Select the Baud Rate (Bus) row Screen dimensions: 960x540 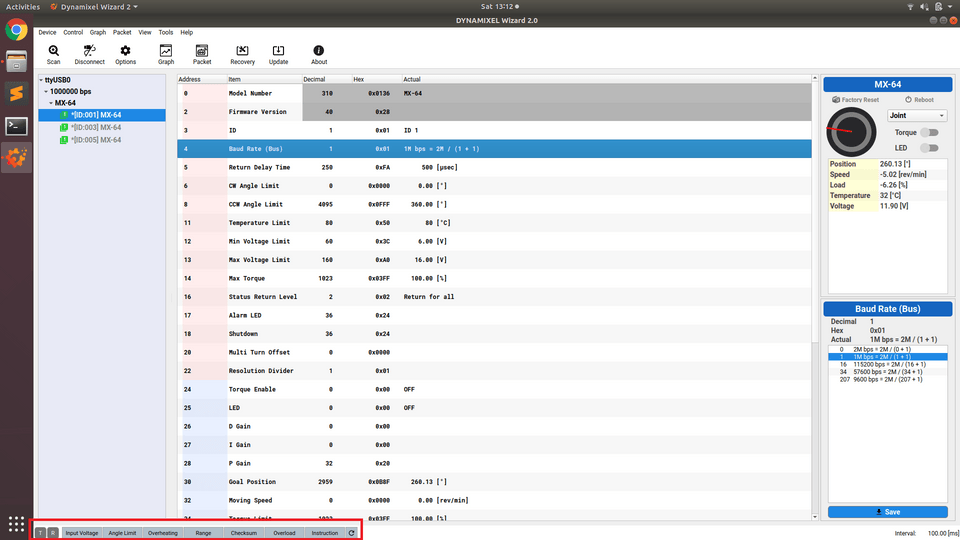(494, 149)
